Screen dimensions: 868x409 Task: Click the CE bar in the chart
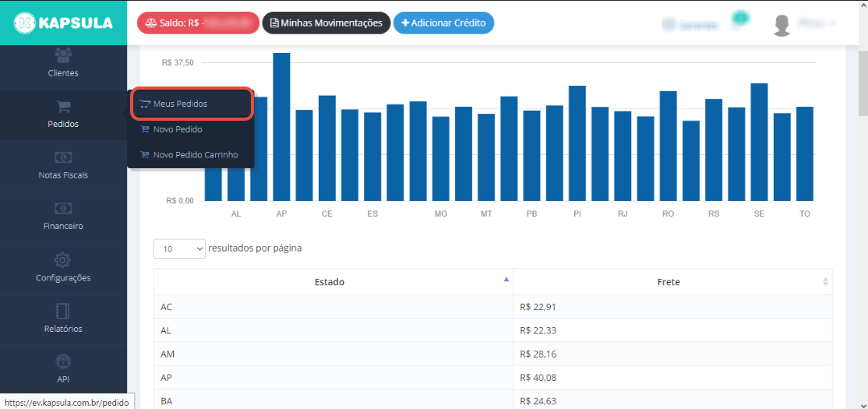pos(327,148)
